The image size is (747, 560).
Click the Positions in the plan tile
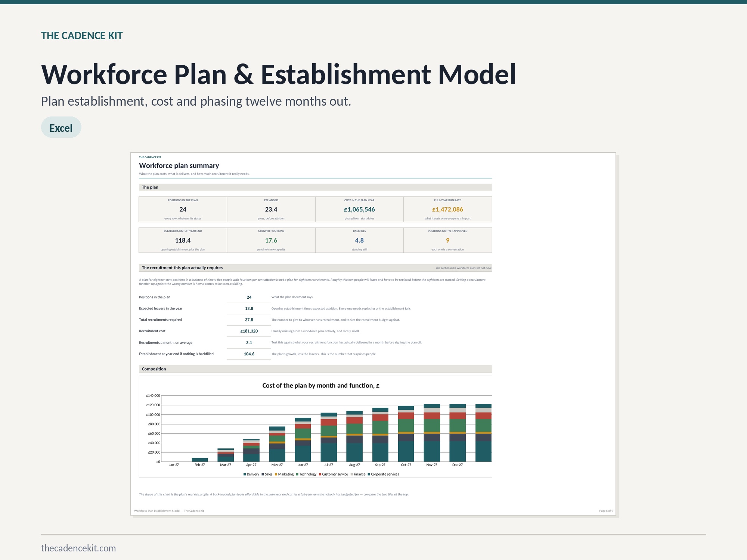point(183,209)
